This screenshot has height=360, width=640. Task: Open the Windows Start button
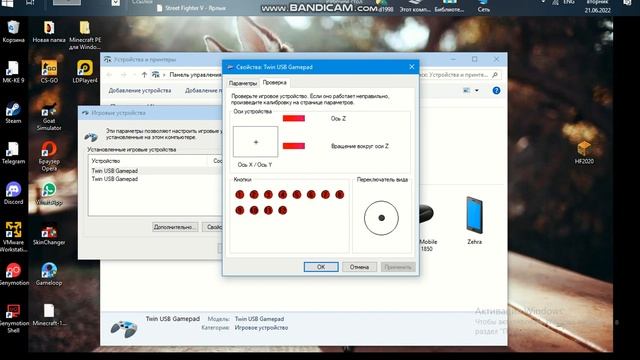click(x=7, y=3)
